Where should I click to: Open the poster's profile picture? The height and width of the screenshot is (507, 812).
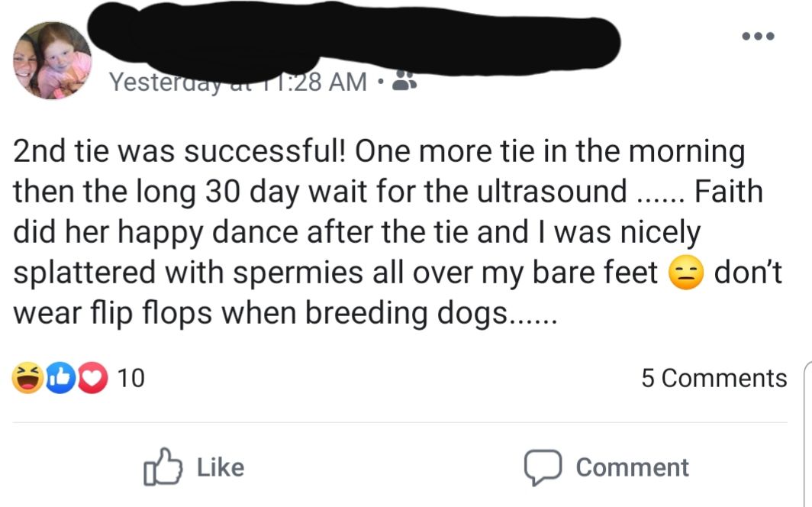pos(53,60)
